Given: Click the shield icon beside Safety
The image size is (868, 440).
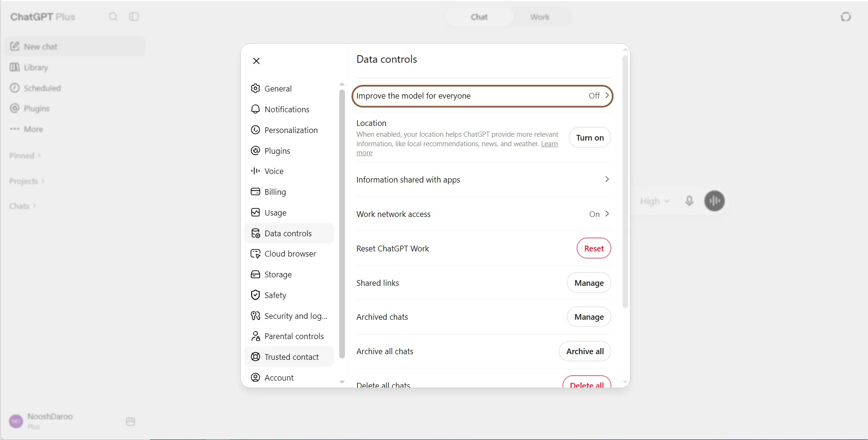Looking at the screenshot, I should coord(255,295).
